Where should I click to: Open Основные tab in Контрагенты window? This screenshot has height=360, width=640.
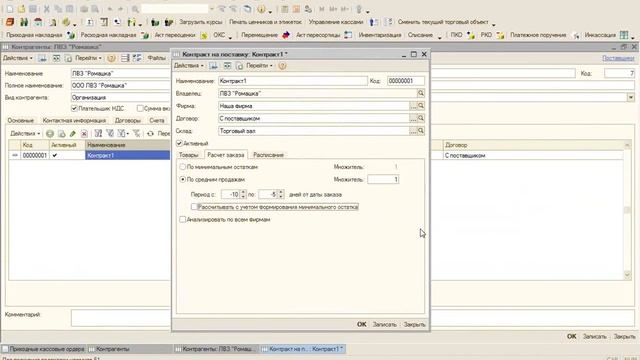click(x=20, y=121)
